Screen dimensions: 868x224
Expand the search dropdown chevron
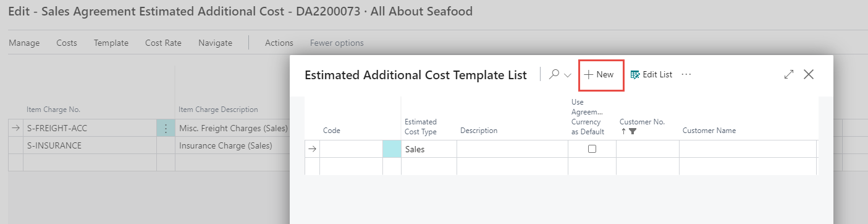tap(568, 75)
